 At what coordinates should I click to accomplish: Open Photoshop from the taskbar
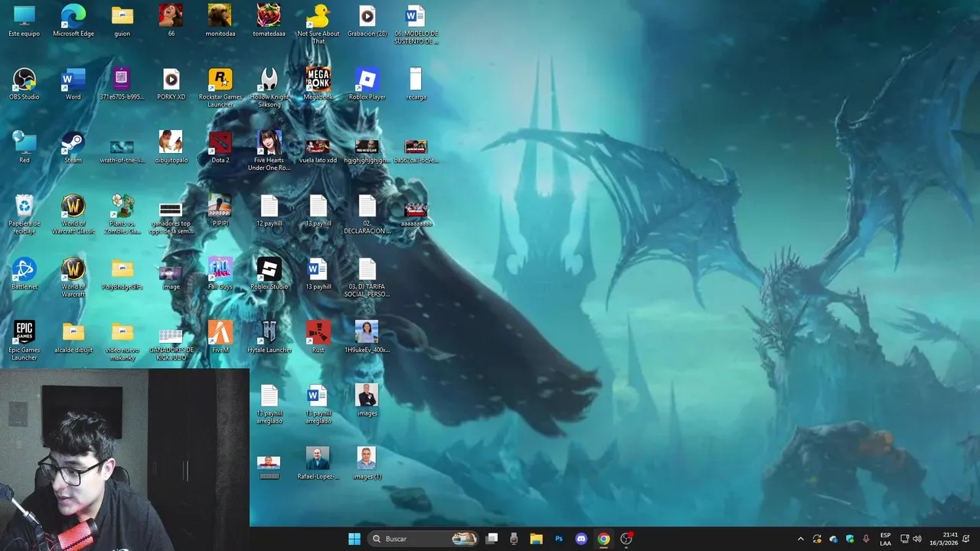pos(559,539)
